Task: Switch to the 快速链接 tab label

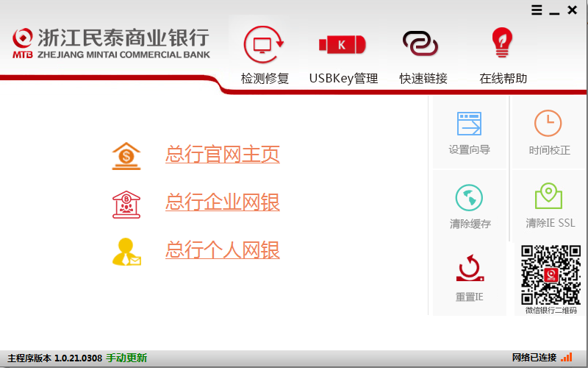Action: (423, 79)
